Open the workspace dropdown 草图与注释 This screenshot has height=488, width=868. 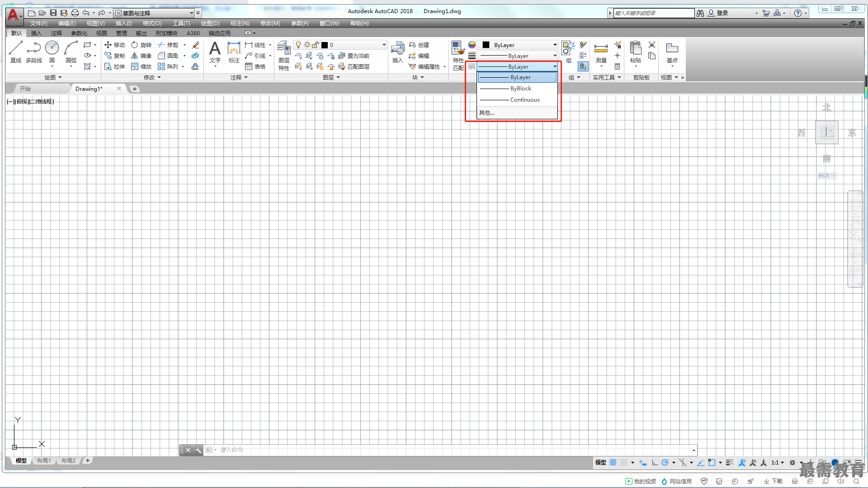[x=154, y=13]
